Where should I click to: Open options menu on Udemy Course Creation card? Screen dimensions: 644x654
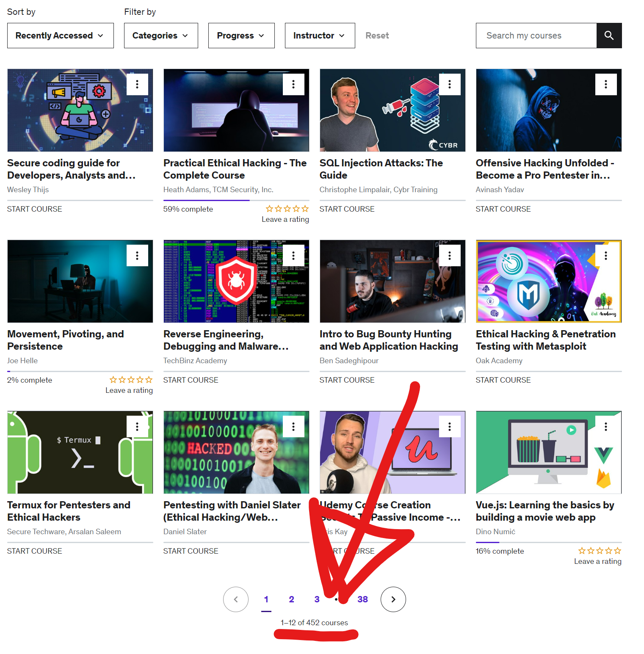(450, 426)
